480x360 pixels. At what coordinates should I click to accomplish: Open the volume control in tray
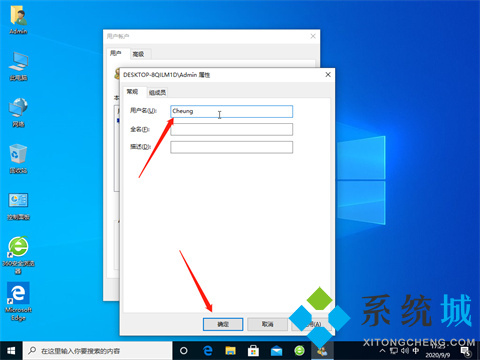pyautogui.click(x=405, y=351)
